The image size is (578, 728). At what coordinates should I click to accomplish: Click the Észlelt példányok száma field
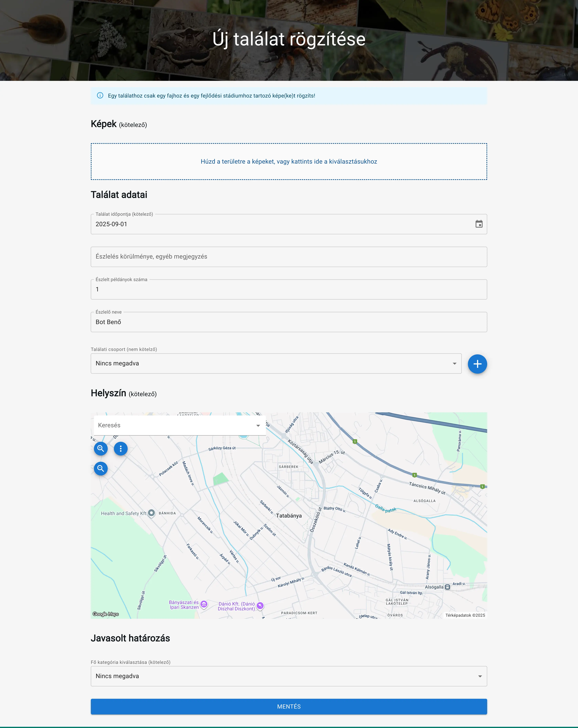click(289, 289)
